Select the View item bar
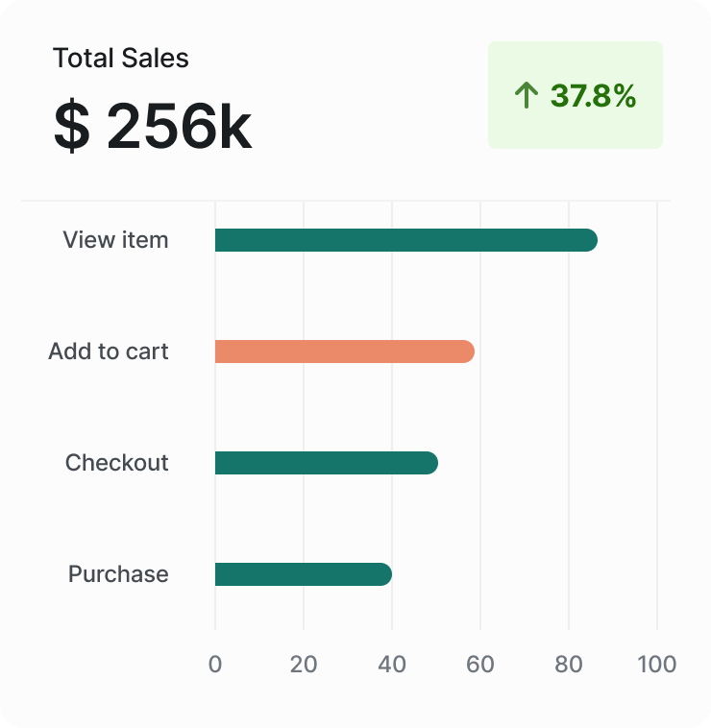The width and height of the screenshot is (711, 728). tap(405, 240)
